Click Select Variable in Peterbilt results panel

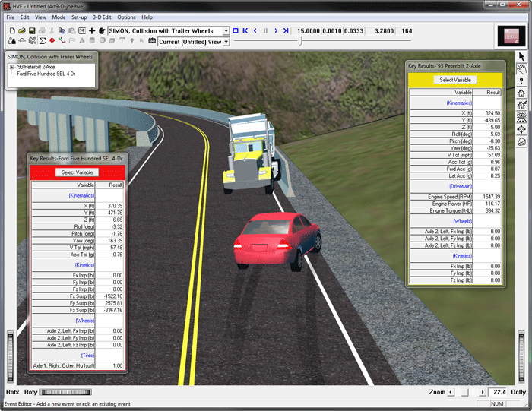(456, 80)
